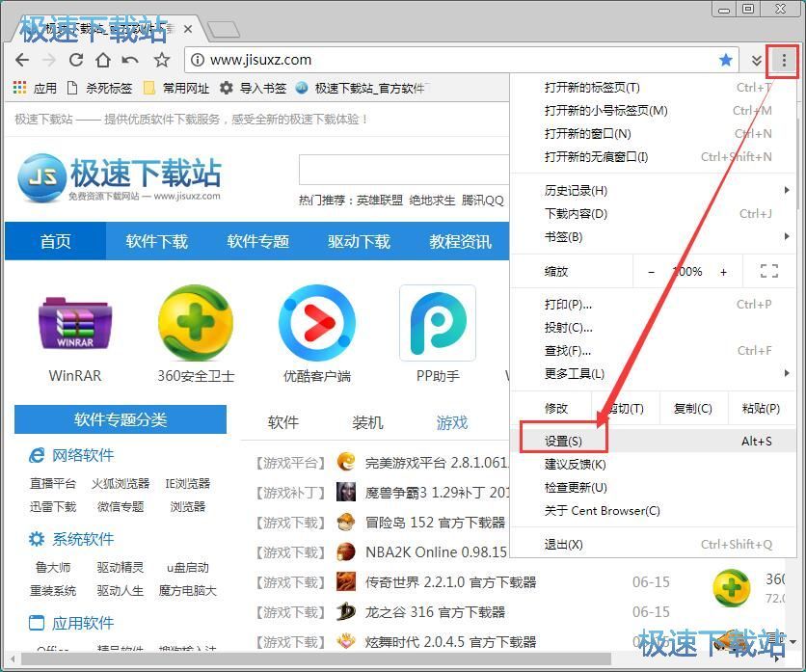Select 打印(P)... menu entry

(x=653, y=305)
